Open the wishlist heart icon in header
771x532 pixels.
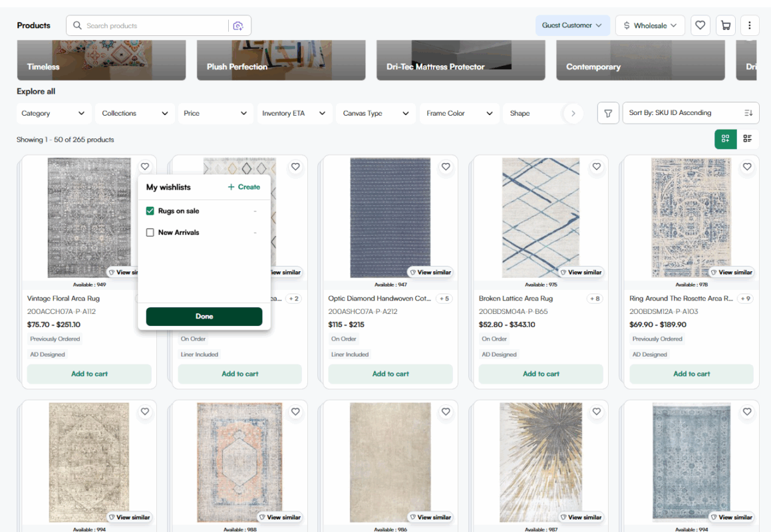point(700,25)
